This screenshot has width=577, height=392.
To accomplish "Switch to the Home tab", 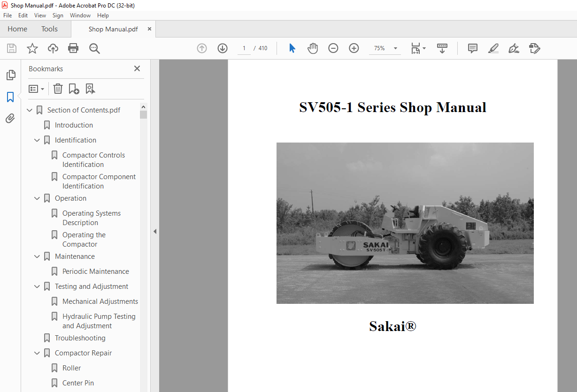I will click(x=17, y=29).
